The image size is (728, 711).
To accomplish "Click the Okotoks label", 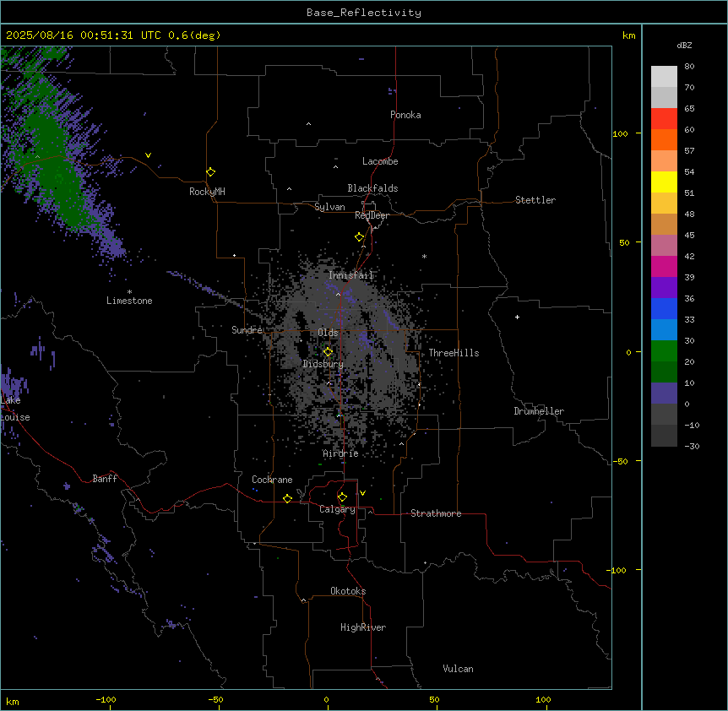I will 348,591.
